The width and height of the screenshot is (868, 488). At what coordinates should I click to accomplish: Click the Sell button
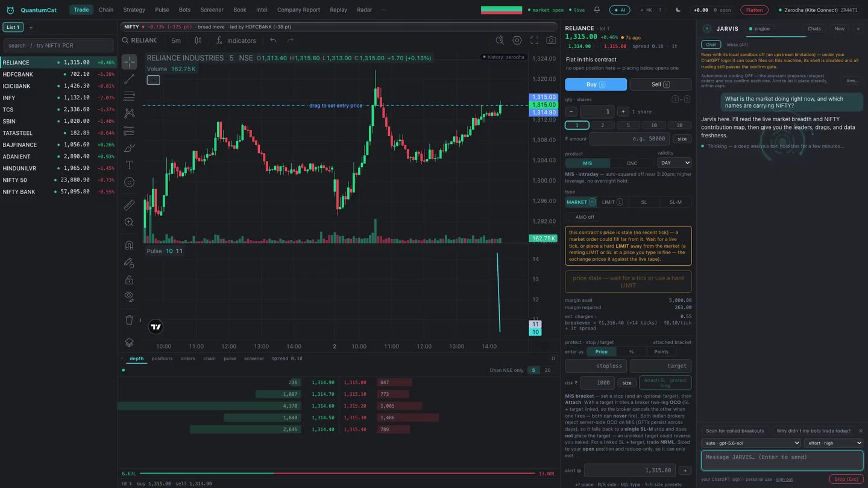pyautogui.click(x=661, y=84)
